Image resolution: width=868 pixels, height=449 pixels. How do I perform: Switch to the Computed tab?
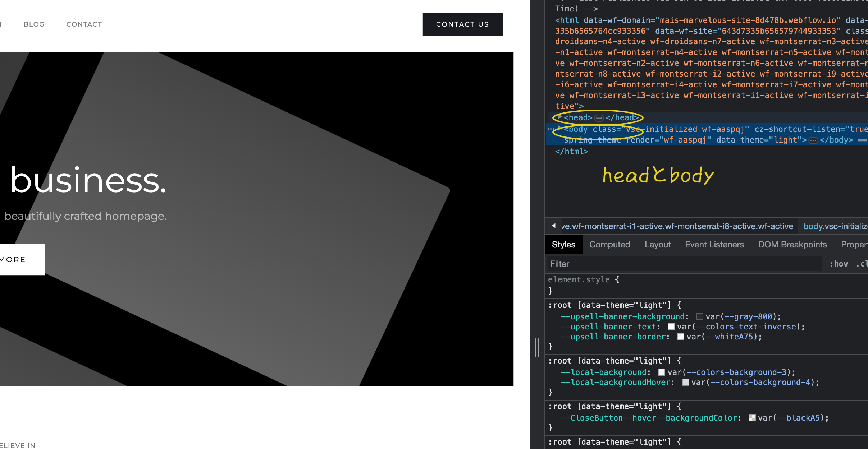click(x=609, y=245)
